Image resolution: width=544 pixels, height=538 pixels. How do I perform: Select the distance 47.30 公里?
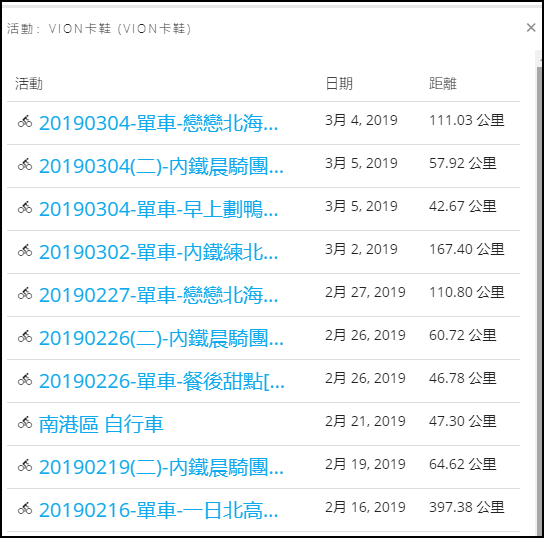coord(463,421)
